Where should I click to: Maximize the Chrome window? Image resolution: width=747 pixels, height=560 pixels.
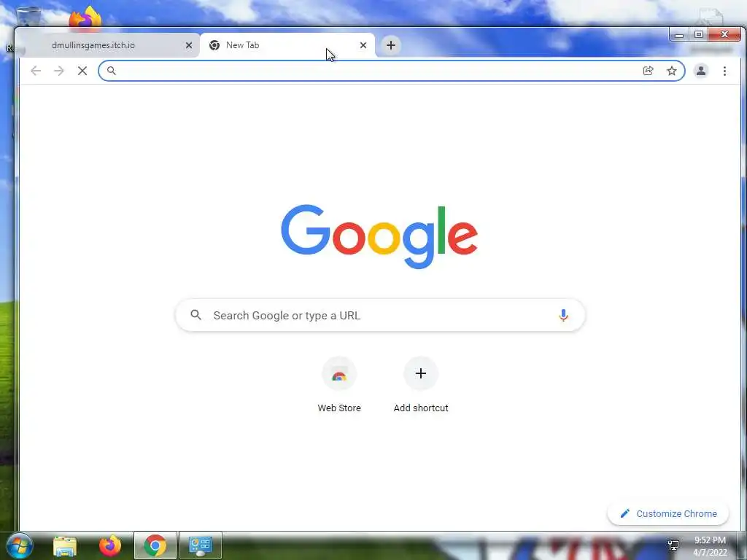(x=698, y=35)
